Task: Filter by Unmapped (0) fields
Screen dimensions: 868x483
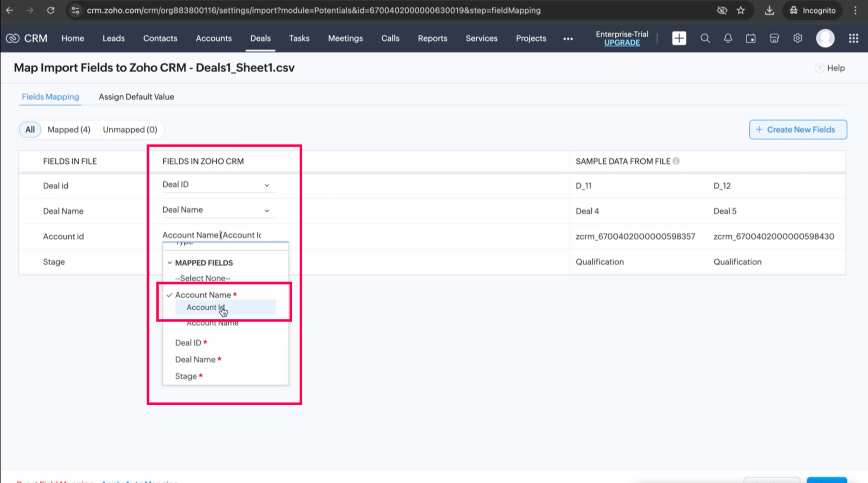Action: 130,130
